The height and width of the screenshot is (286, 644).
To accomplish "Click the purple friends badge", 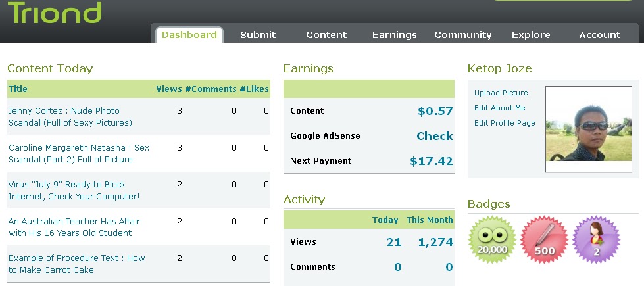I will coord(597,239).
